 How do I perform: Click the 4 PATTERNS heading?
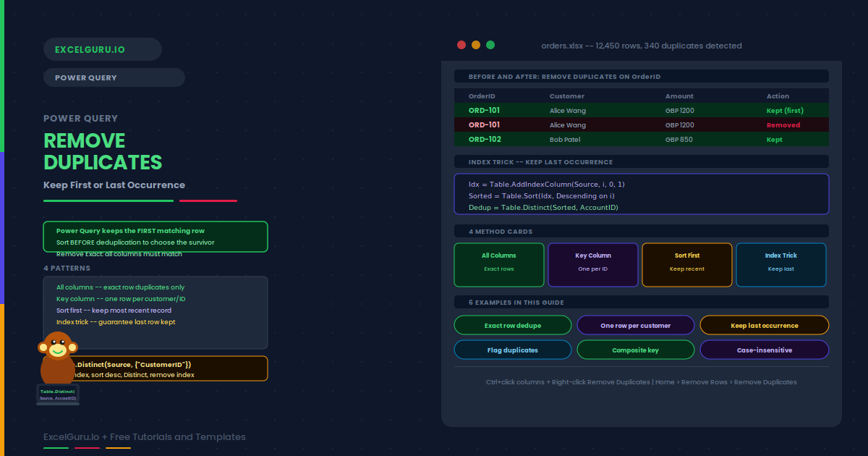pyautogui.click(x=67, y=268)
